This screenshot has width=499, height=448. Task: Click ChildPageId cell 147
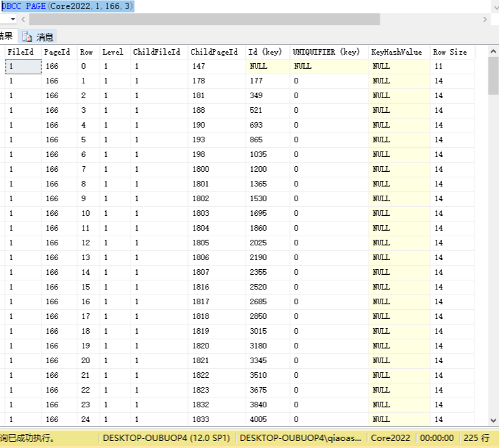(217, 66)
